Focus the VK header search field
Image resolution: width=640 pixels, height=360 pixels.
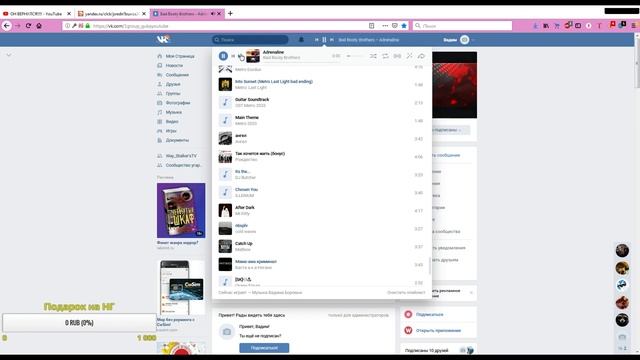[x=250, y=40]
